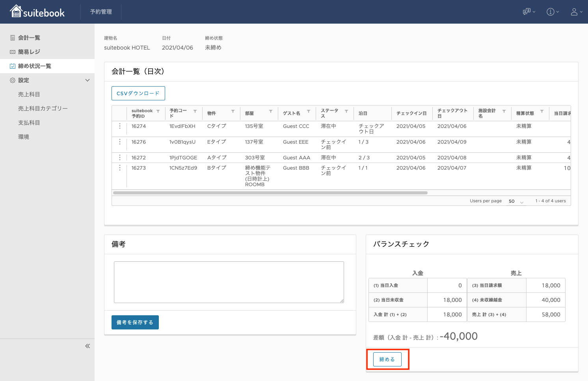Open the user account icon menu
The height and width of the screenshot is (381, 588).
pos(577,12)
